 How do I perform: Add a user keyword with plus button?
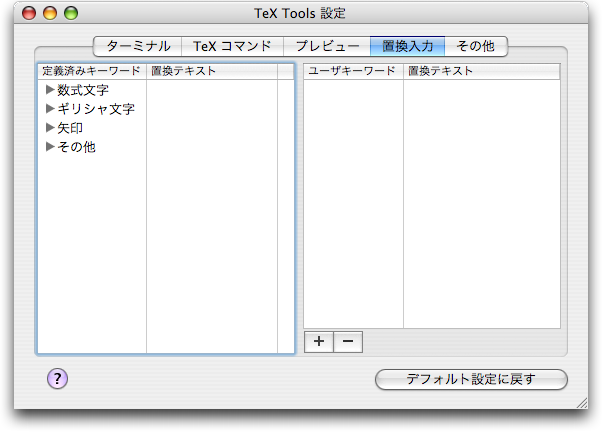coord(319,341)
